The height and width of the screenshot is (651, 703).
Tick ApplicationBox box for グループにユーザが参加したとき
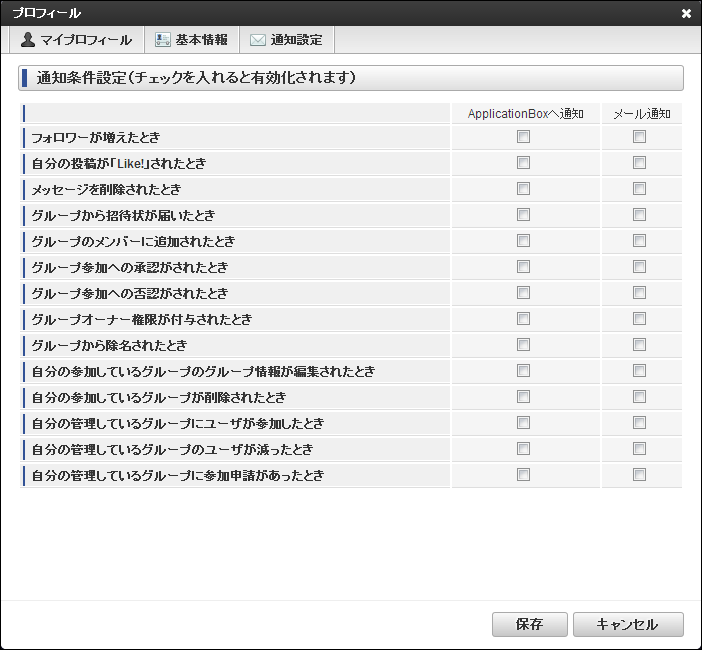(x=523, y=422)
